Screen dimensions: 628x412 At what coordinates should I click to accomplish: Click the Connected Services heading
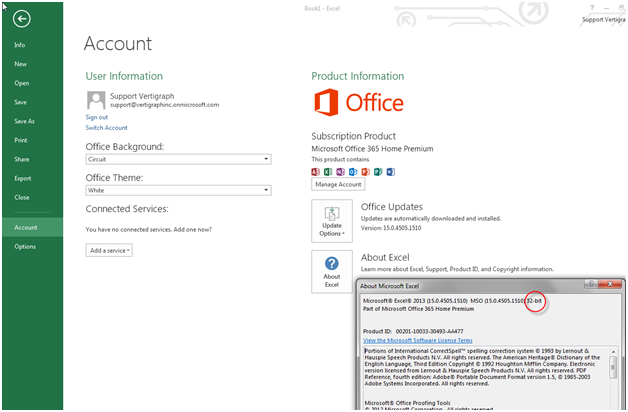click(127, 209)
